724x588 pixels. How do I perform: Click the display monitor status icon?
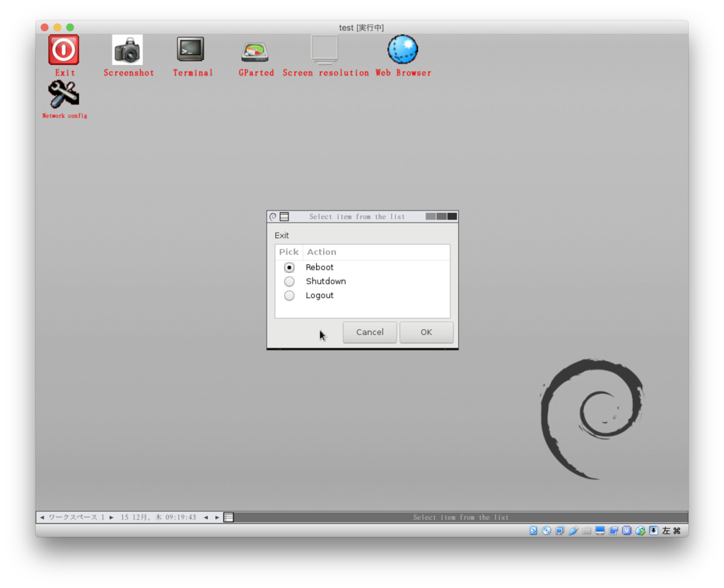(600, 531)
